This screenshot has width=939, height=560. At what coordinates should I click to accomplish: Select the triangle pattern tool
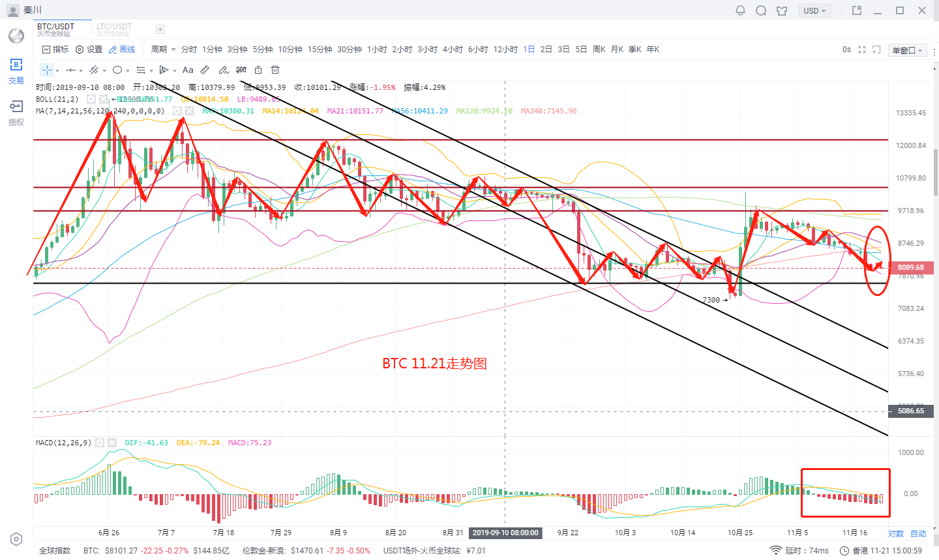(x=164, y=70)
